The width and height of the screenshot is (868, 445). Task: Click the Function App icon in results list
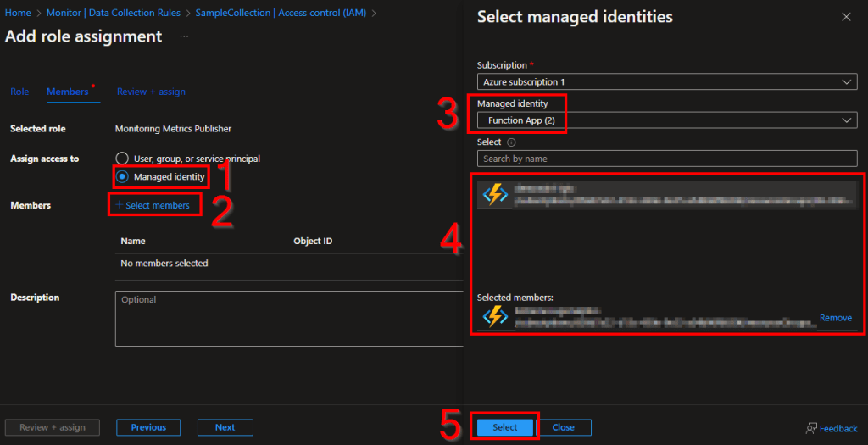pyautogui.click(x=494, y=194)
